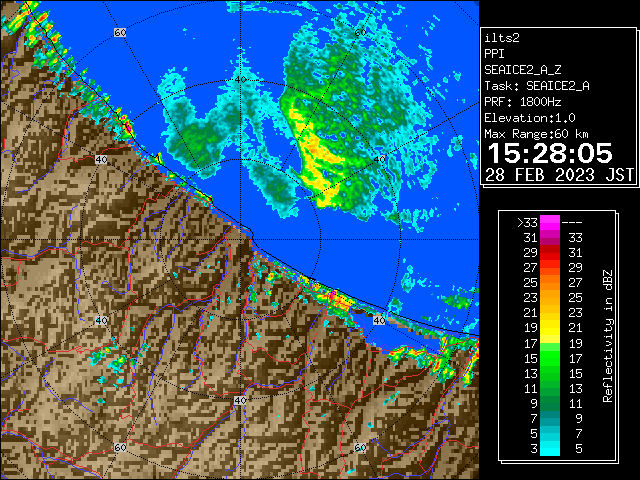Click the >33 legend label

(x=528, y=223)
